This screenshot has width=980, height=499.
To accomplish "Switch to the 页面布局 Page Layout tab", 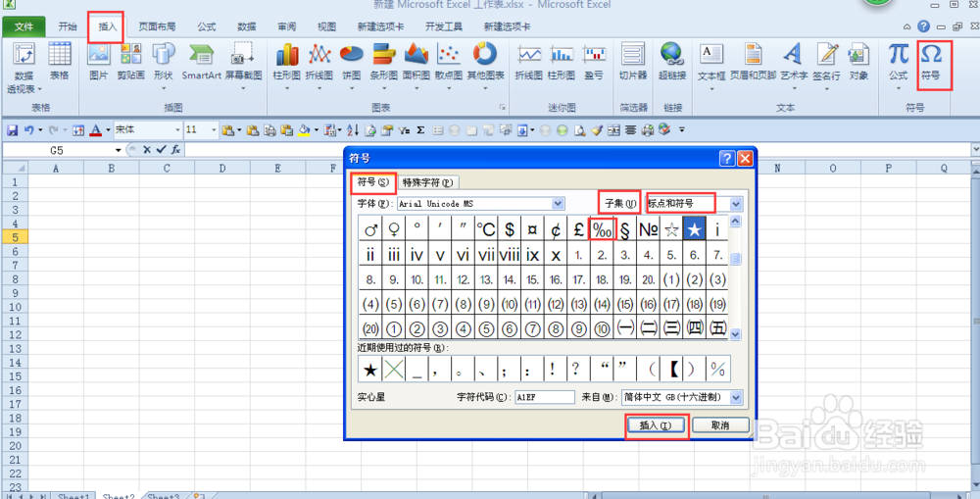I will pos(157,26).
